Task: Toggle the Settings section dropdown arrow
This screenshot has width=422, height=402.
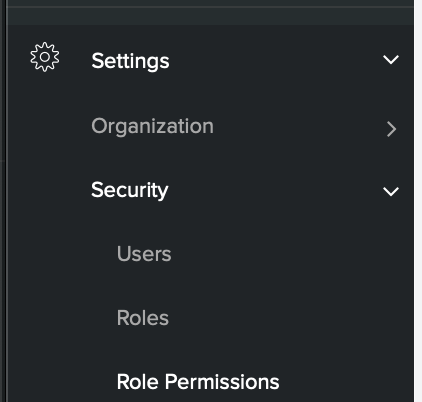Action: 391,60
